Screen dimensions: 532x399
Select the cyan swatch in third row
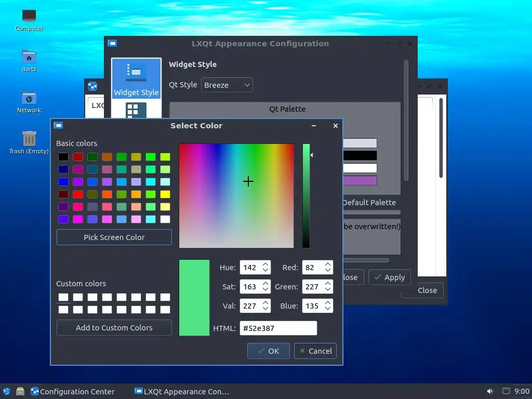(151, 182)
